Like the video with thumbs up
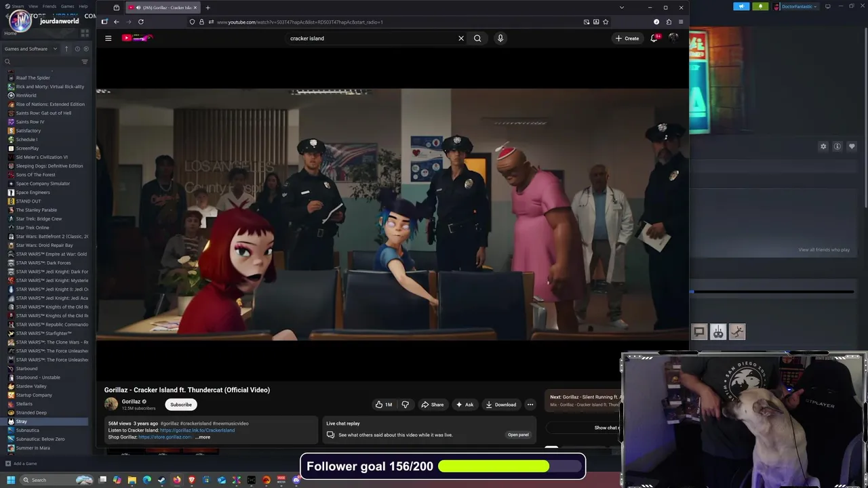Image resolution: width=868 pixels, height=488 pixels. tap(384, 405)
